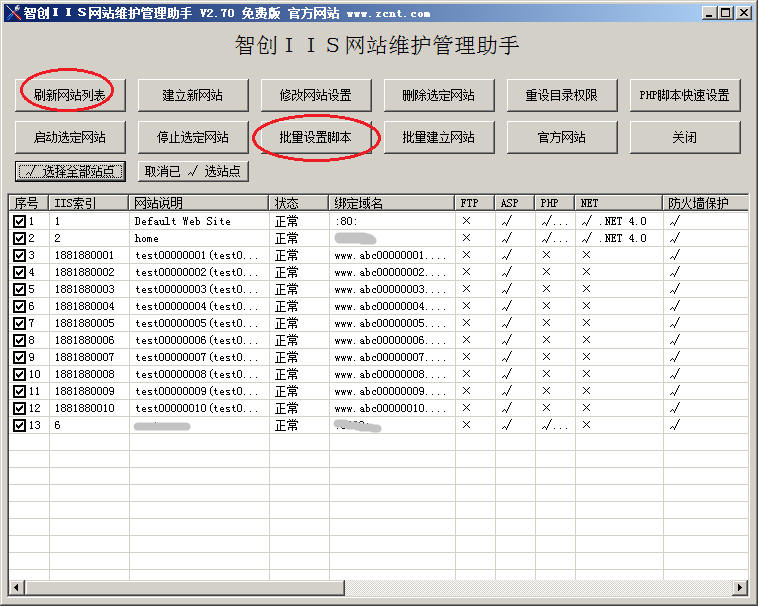Click 启动选定网站 button
The height and width of the screenshot is (606, 758).
click(70, 137)
